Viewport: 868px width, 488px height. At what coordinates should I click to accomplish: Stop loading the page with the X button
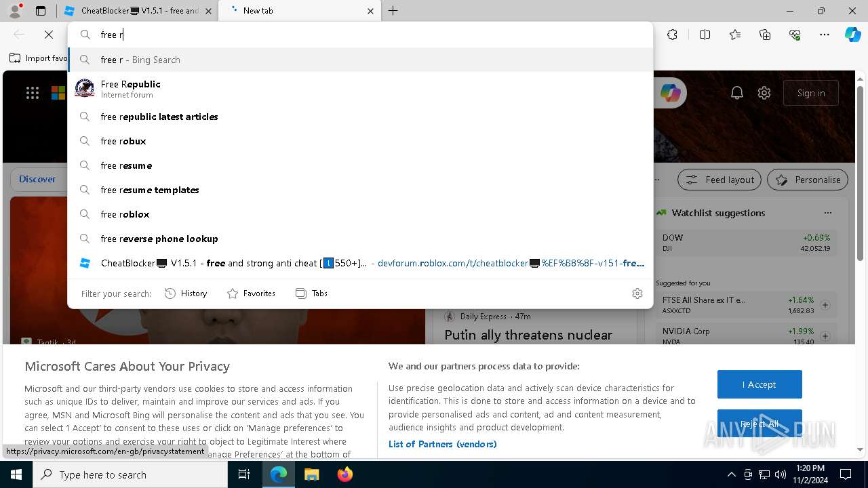[x=49, y=35]
